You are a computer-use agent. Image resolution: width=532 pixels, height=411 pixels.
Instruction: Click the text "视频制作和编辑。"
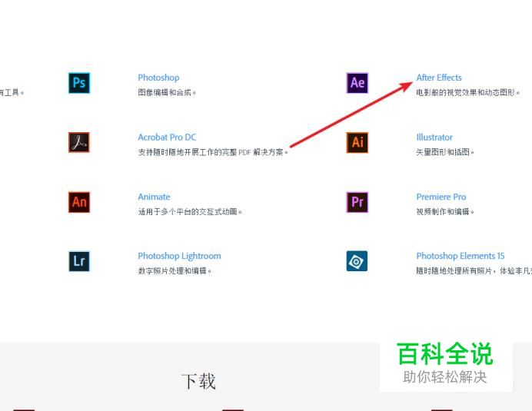[x=445, y=211]
